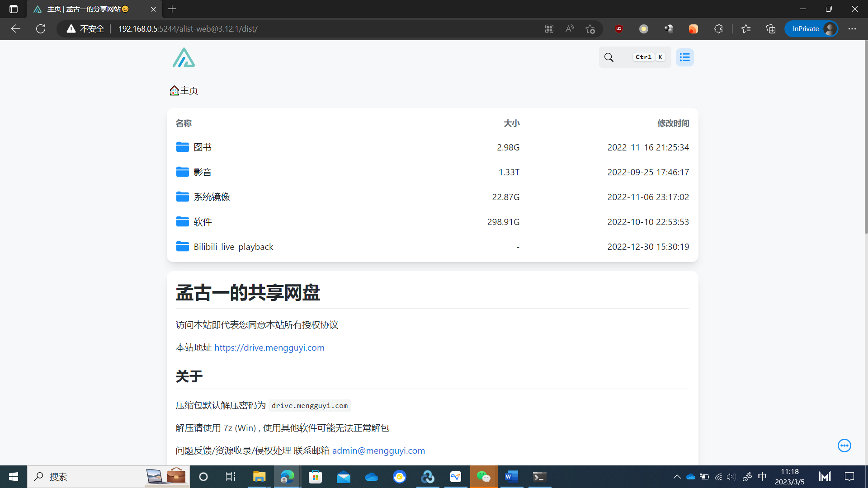Open search using the magnifier icon
This screenshot has width=868, height=488.
(609, 57)
